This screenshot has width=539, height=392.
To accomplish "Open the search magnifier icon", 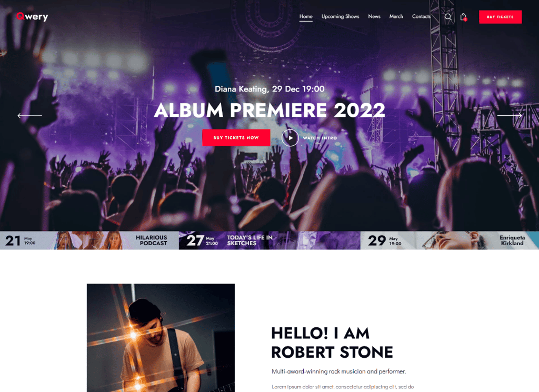I will (448, 17).
